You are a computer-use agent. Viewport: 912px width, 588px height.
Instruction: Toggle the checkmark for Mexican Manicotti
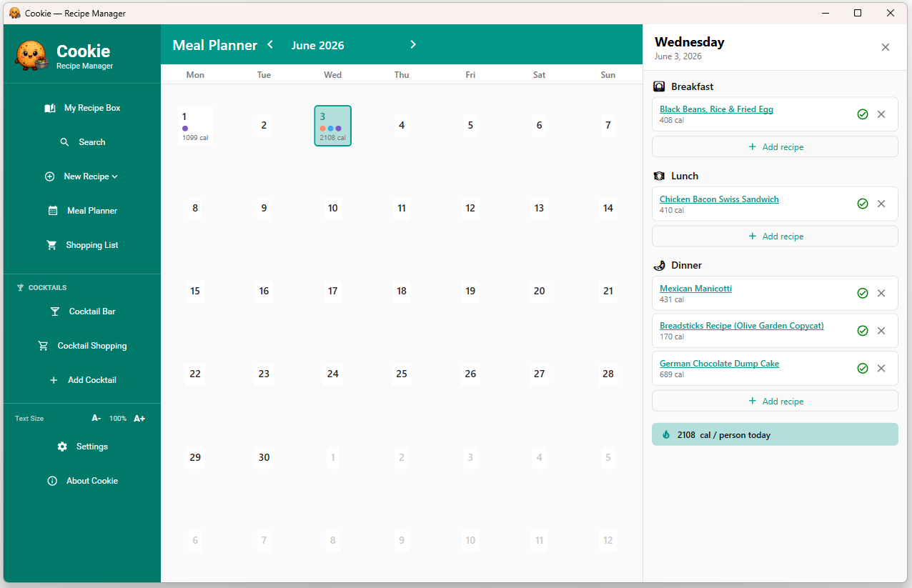coord(863,293)
